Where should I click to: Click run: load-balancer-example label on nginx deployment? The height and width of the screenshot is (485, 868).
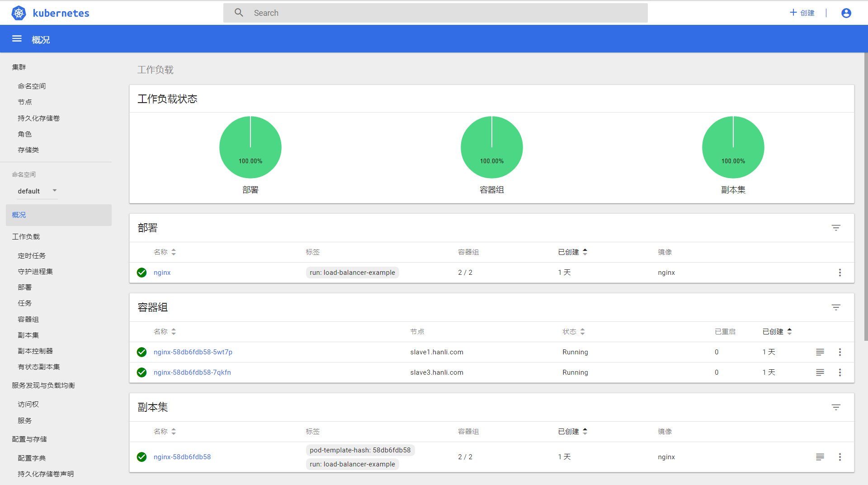tap(352, 273)
